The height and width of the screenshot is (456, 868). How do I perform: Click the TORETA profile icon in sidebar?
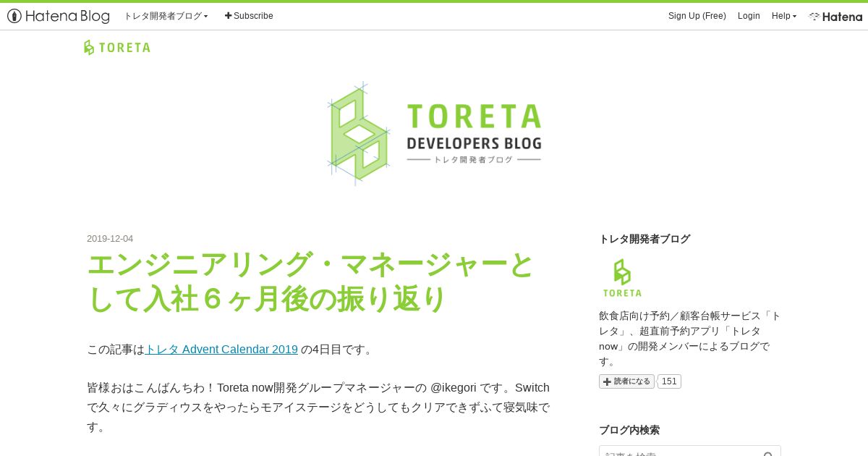click(622, 278)
